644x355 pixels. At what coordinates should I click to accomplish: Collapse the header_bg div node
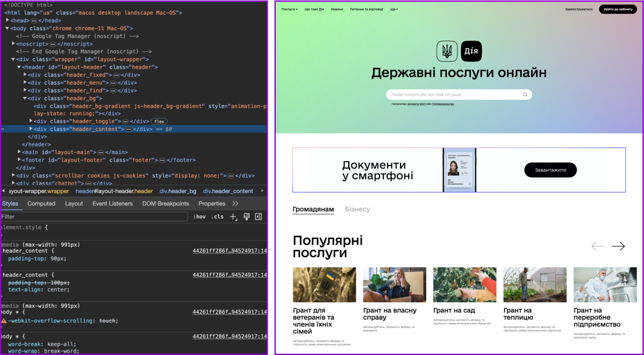(x=25, y=98)
